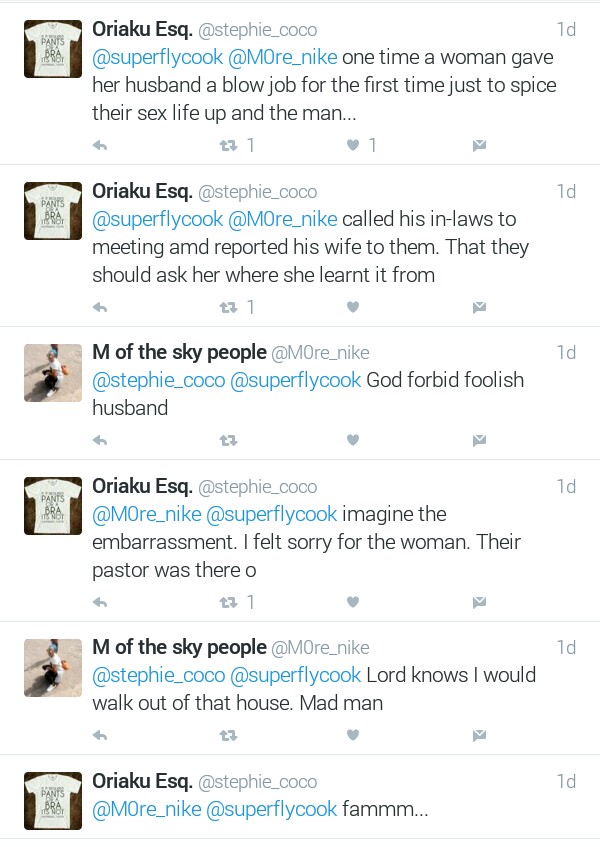Viewport: 600px width, 847px height.
Task: Click the 1d timestamp on "fammm..." tweet
Action: [566, 781]
